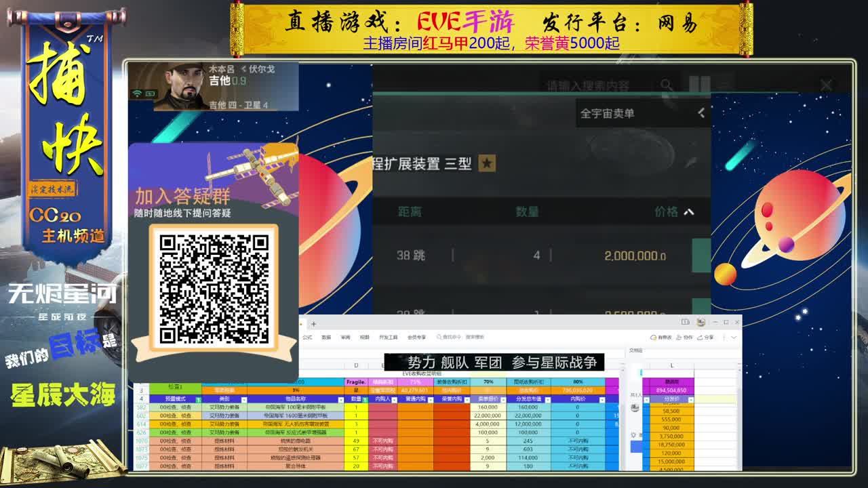Open the 内购人 column filter dropdown

[393, 399]
